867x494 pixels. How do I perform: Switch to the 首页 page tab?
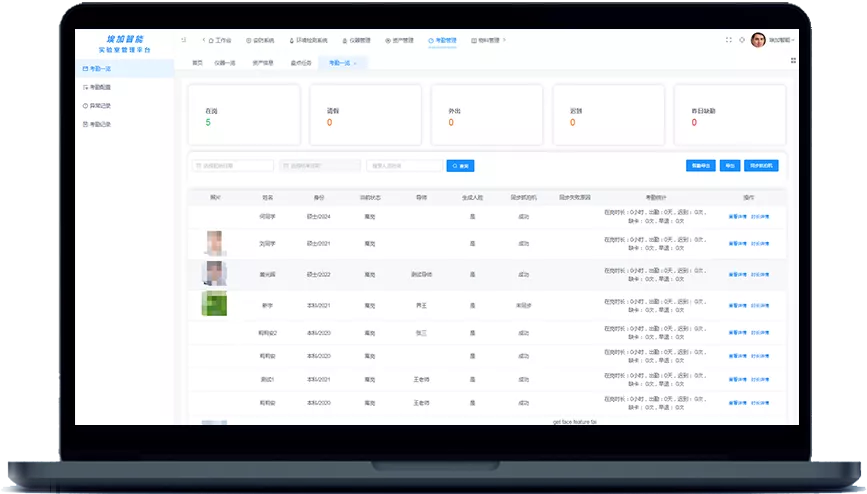click(197, 63)
